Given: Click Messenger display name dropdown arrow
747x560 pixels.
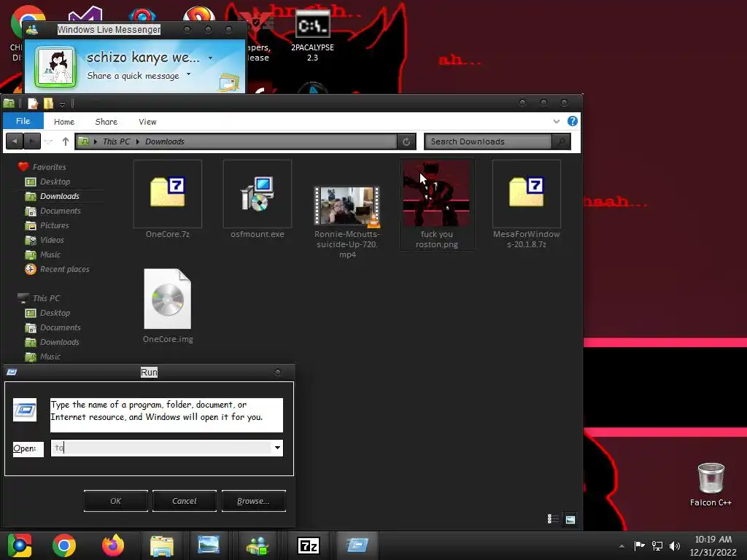Looking at the screenshot, I should pos(211,58).
